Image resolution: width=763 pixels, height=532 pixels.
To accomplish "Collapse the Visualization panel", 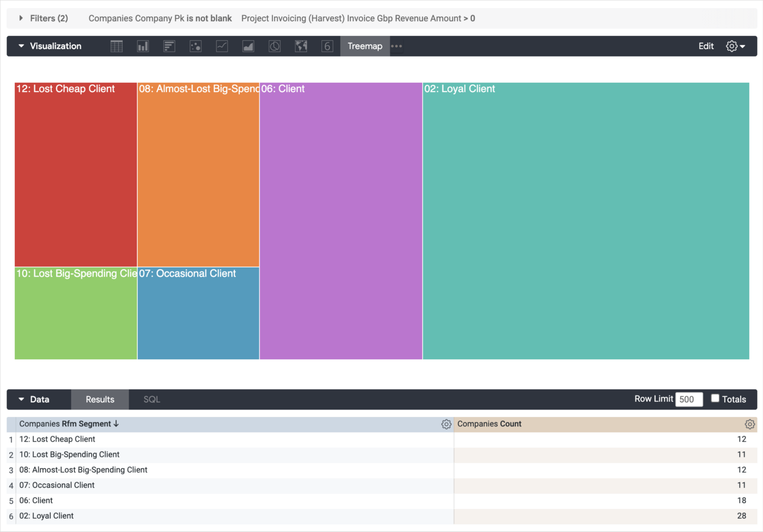I will (x=21, y=46).
